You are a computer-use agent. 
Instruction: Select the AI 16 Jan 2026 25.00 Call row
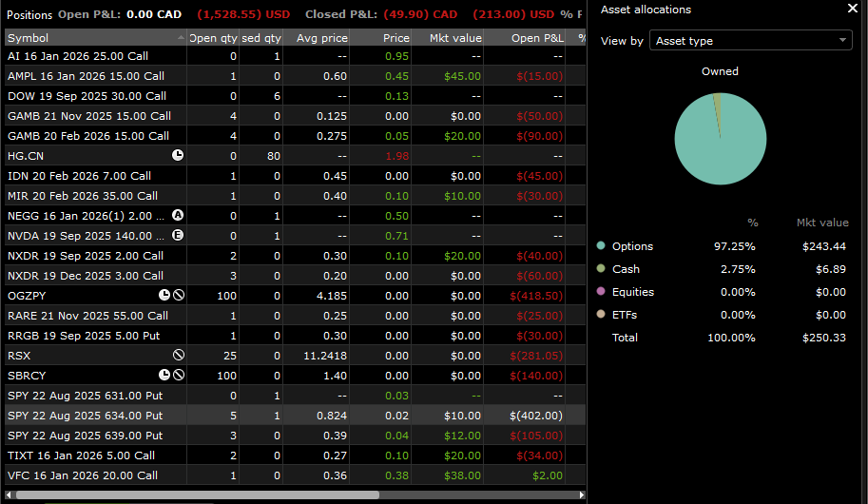click(295, 56)
